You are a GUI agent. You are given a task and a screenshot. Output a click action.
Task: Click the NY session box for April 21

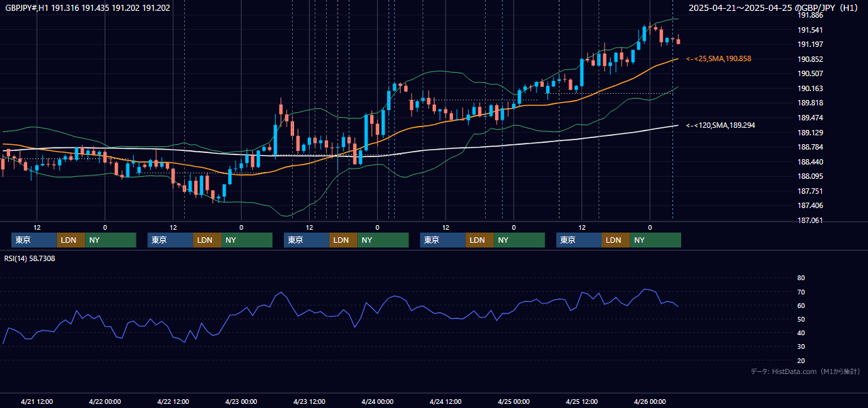[x=111, y=240]
